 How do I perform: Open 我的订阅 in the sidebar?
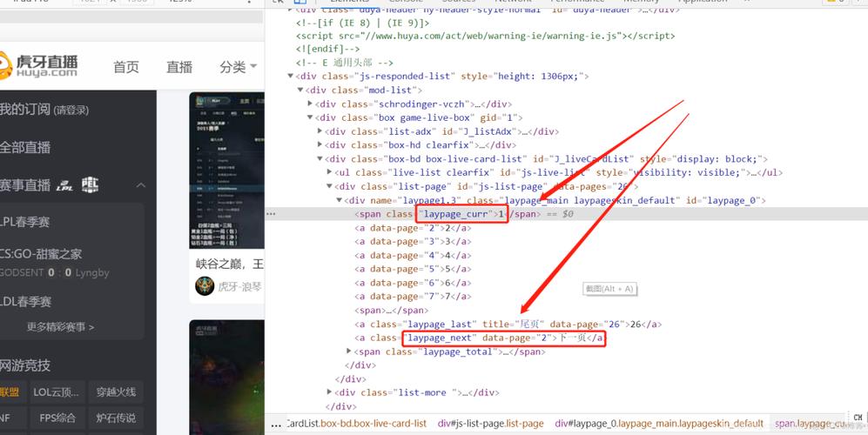point(25,110)
